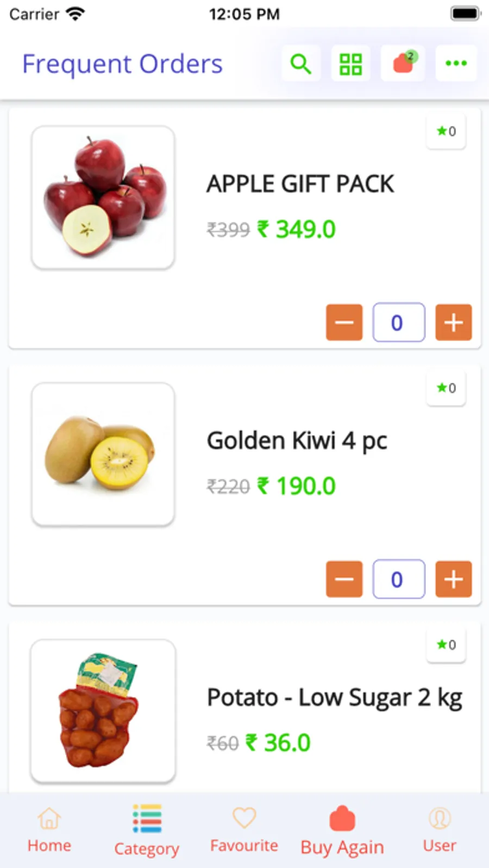Image resolution: width=489 pixels, height=868 pixels.
Task: Decrease Apple Gift Pack quantity with minus
Action: pyautogui.click(x=344, y=323)
